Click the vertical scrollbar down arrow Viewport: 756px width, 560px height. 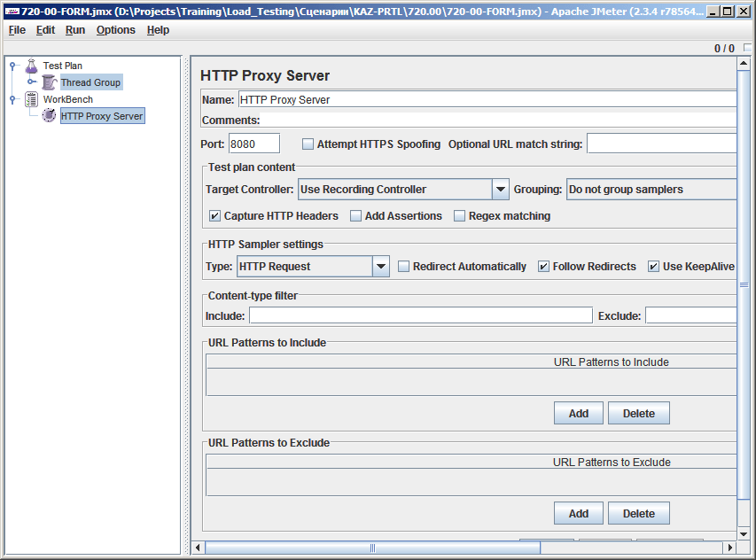(744, 533)
